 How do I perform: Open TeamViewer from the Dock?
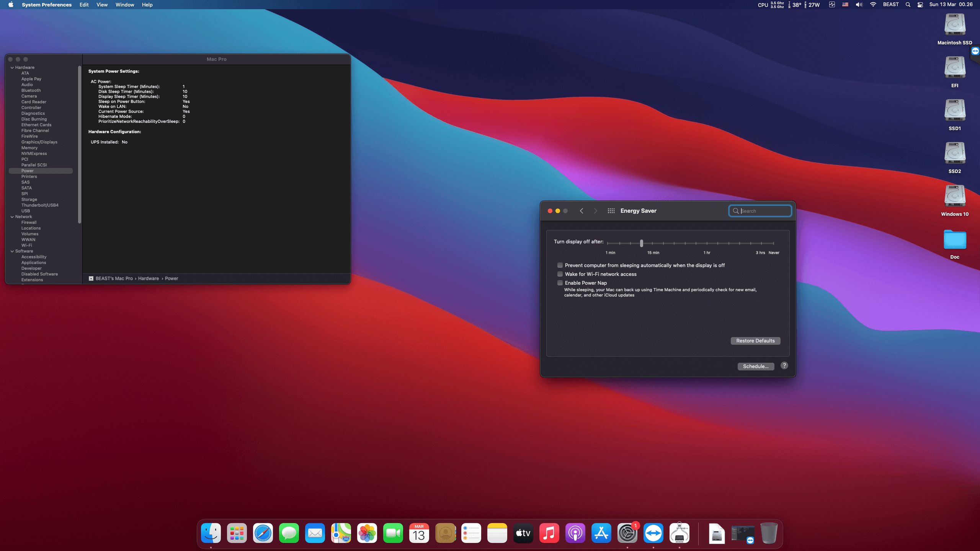pos(653,533)
